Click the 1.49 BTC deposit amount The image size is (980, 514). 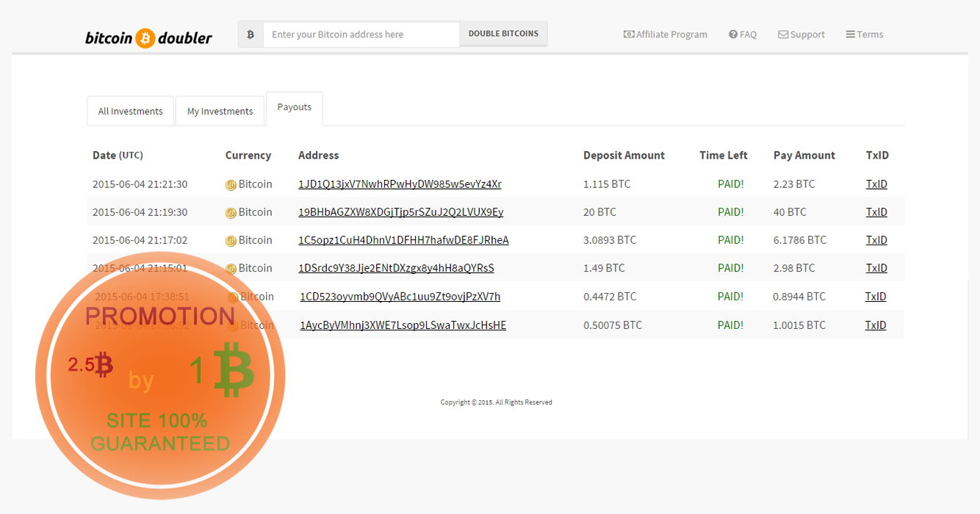click(604, 268)
